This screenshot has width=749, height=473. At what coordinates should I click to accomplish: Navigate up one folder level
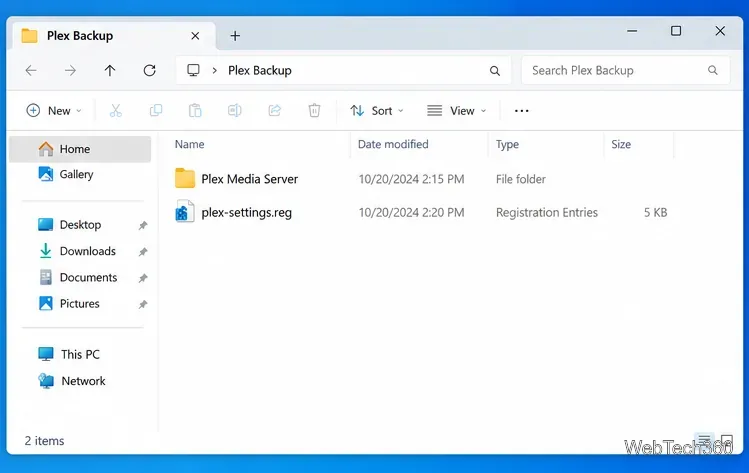click(110, 71)
